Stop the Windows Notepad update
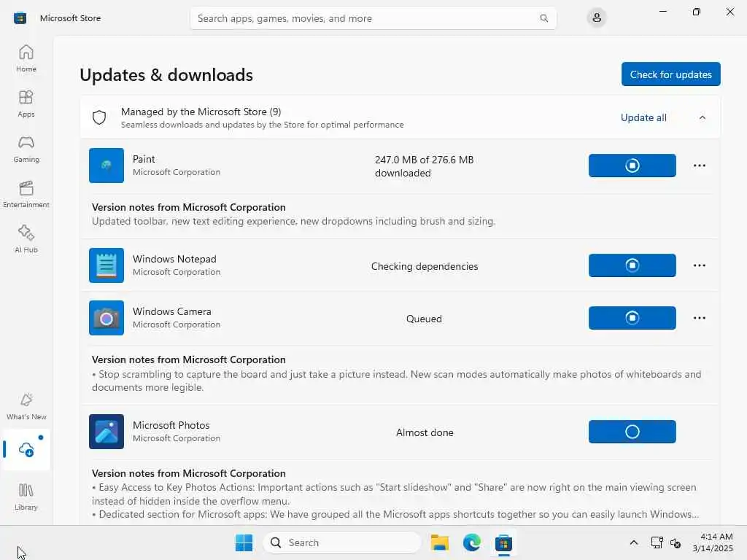Viewport: 747px width, 560px height. tap(632, 265)
